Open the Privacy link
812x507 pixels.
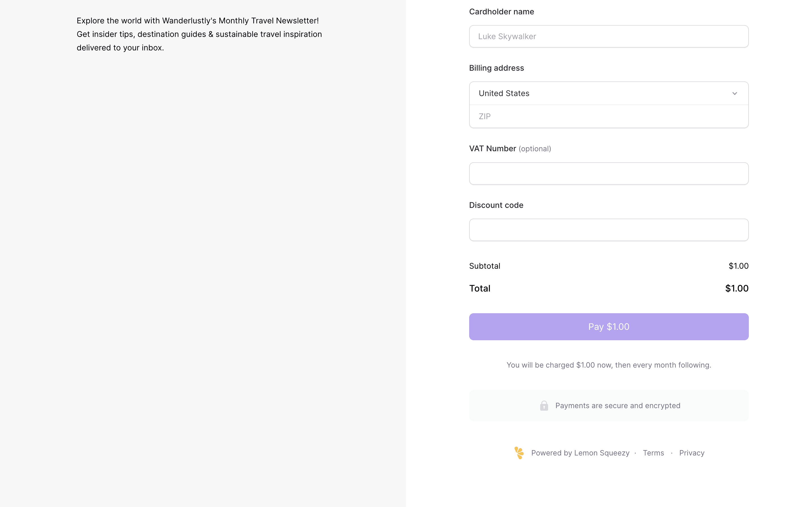coord(692,453)
